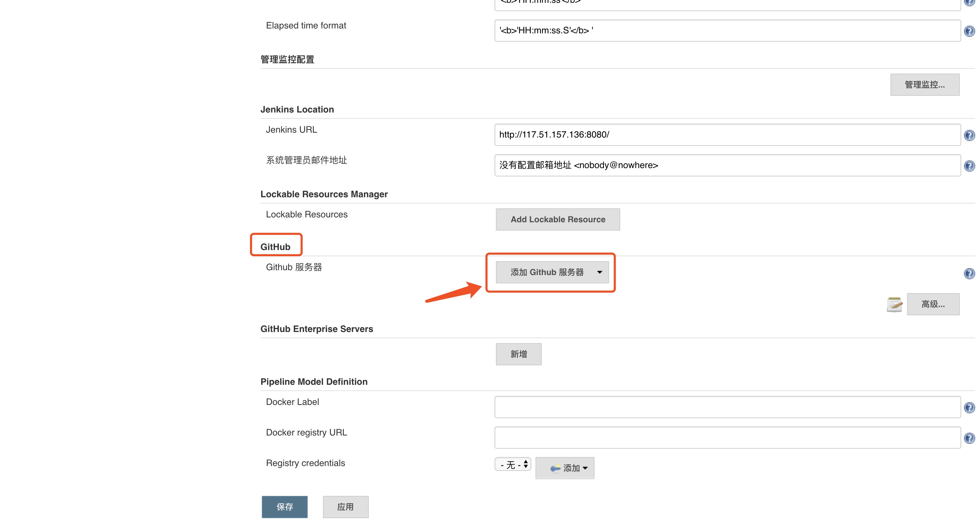Click help icon next to Docker registry URL
This screenshot has width=980, height=523.
pyautogui.click(x=969, y=438)
